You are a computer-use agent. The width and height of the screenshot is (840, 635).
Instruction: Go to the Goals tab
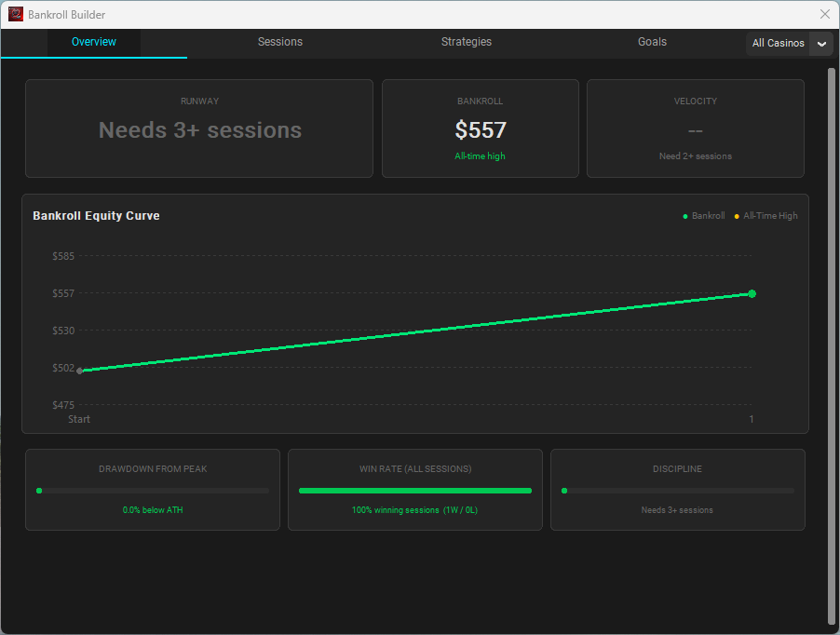pyautogui.click(x=652, y=42)
